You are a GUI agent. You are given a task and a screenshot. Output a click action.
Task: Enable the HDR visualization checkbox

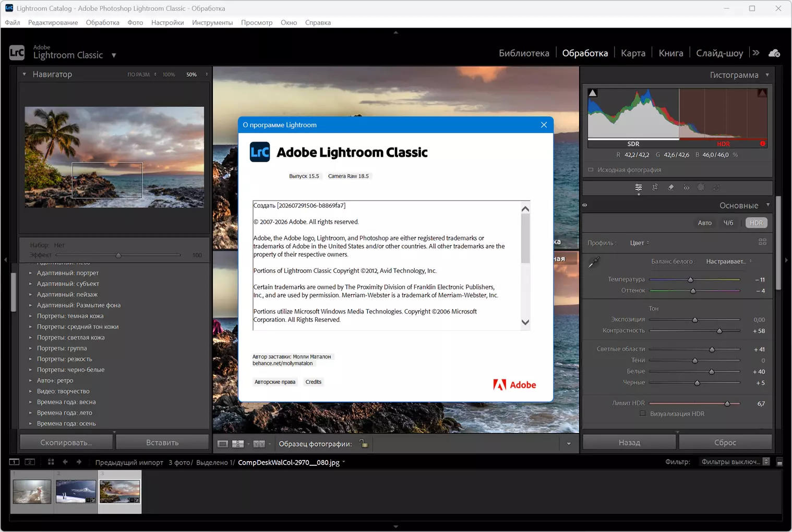(x=643, y=414)
